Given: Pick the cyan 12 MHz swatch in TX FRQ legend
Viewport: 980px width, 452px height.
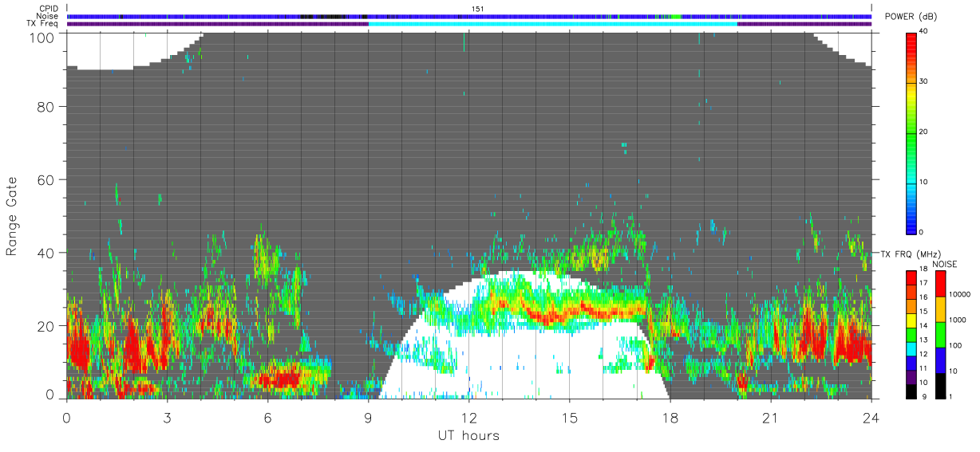Looking at the screenshot, I should click(911, 349).
